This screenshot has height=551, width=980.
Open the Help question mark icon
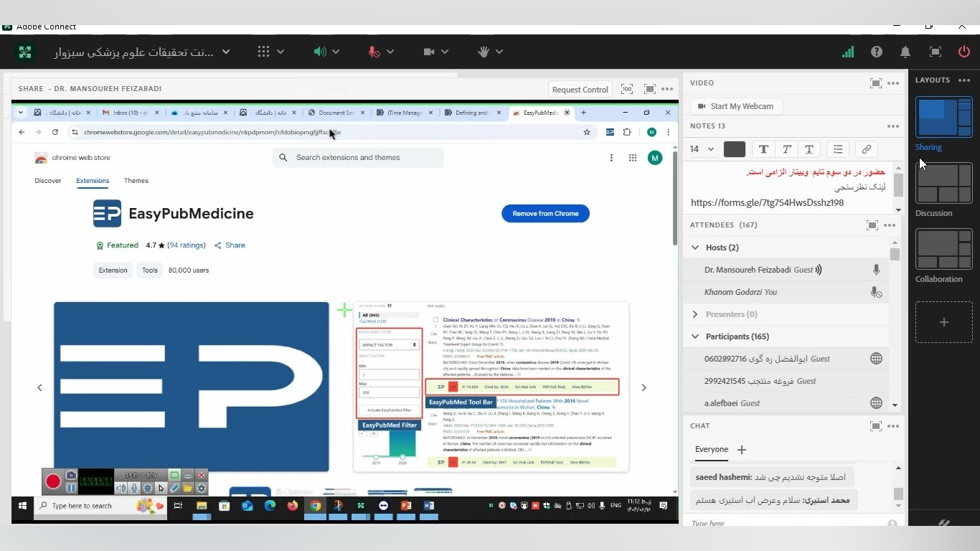(x=877, y=52)
